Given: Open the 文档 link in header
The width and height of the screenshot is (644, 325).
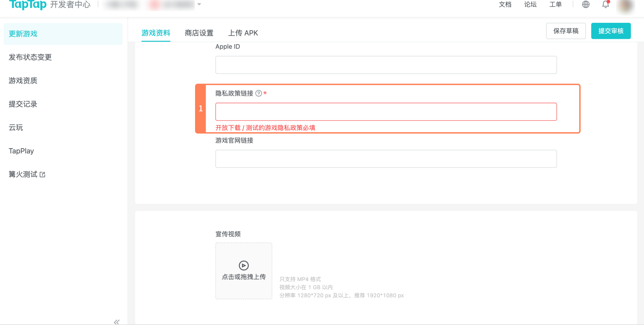Looking at the screenshot, I should (505, 5).
